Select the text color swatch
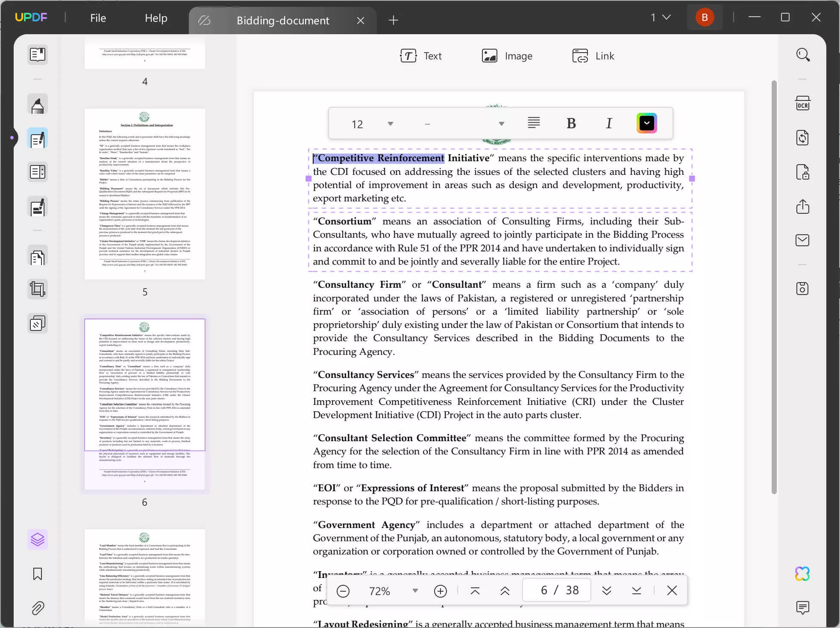The image size is (840, 628). tap(646, 124)
